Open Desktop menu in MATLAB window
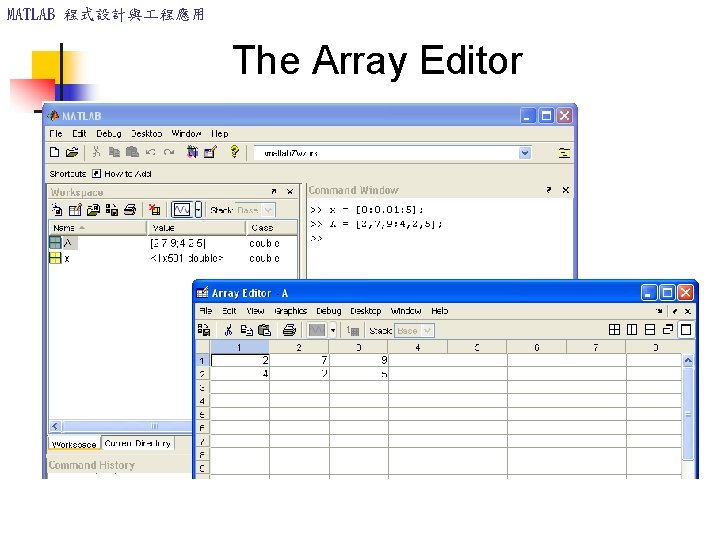 coord(146,134)
